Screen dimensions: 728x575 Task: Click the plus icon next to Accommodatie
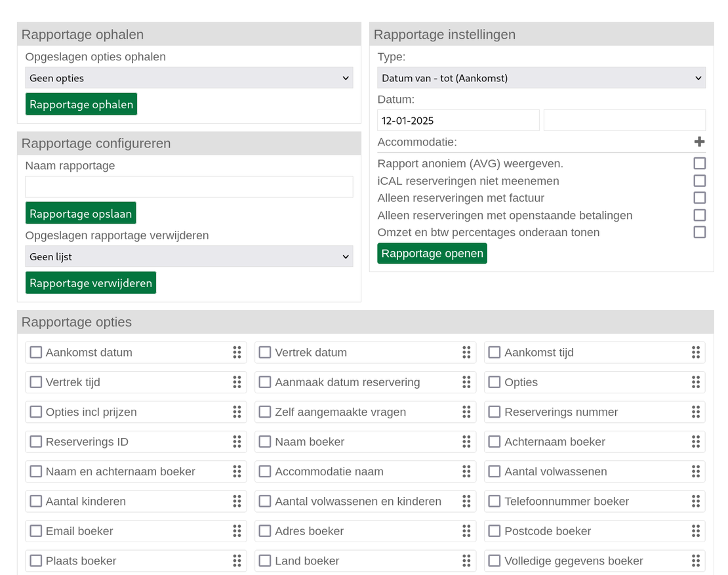click(699, 142)
